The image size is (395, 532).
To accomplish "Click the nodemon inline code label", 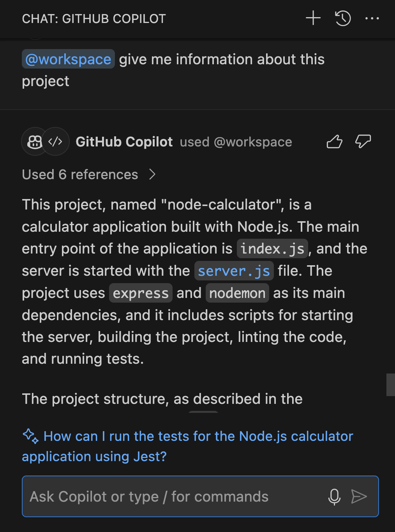I will [237, 293].
